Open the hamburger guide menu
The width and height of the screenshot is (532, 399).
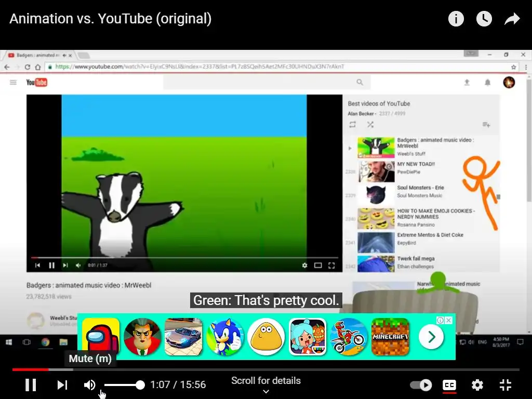pyautogui.click(x=13, y=82)
